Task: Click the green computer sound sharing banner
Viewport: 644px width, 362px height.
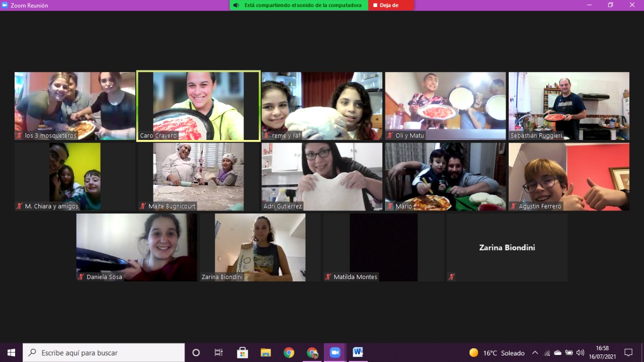Action: (x=299, y=5)
